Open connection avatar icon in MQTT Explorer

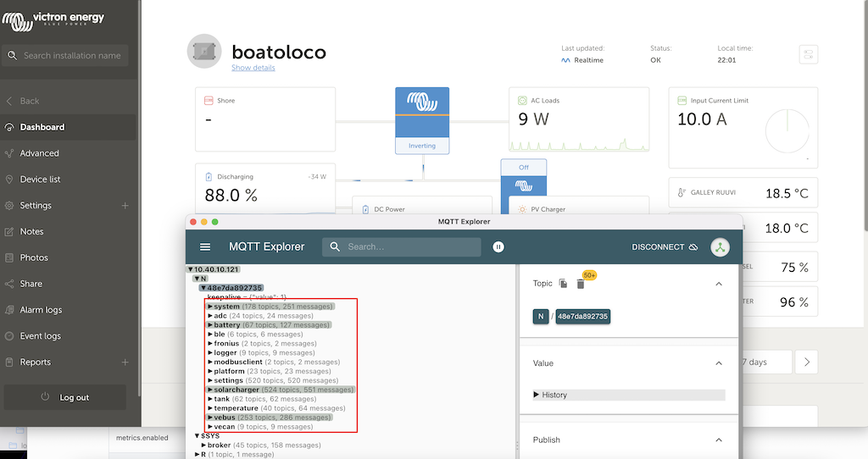[720, 247]
